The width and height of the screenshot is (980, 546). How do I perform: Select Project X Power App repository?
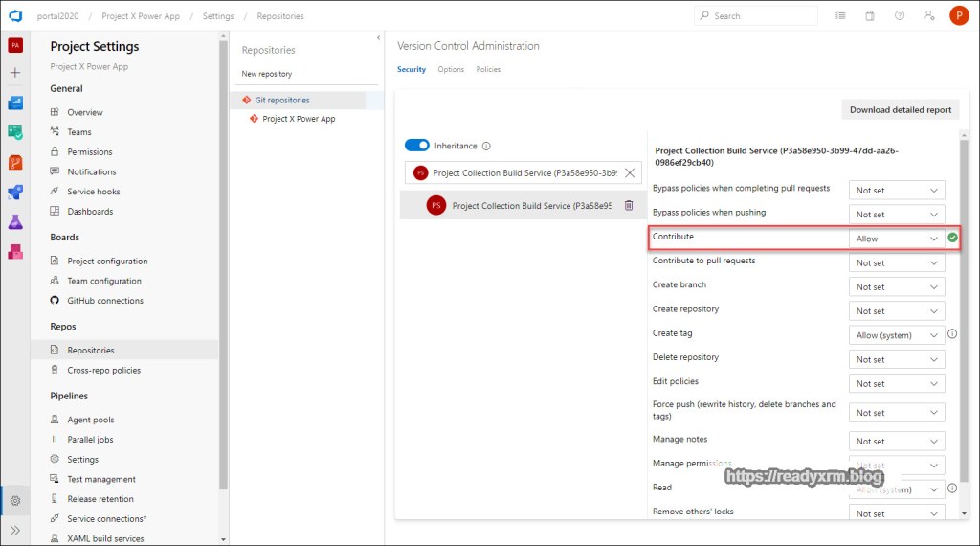click(299, 119)
